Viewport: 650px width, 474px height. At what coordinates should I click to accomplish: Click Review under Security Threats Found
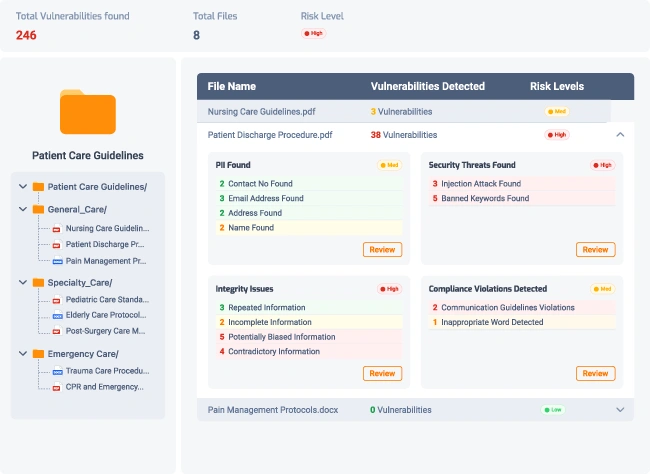(x=595, y=249)
